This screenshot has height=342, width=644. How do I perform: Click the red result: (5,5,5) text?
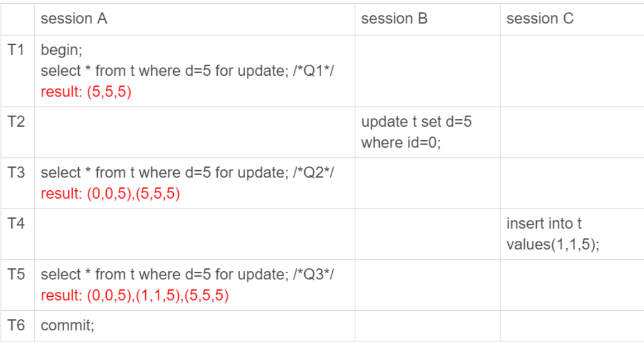[85, 92]
